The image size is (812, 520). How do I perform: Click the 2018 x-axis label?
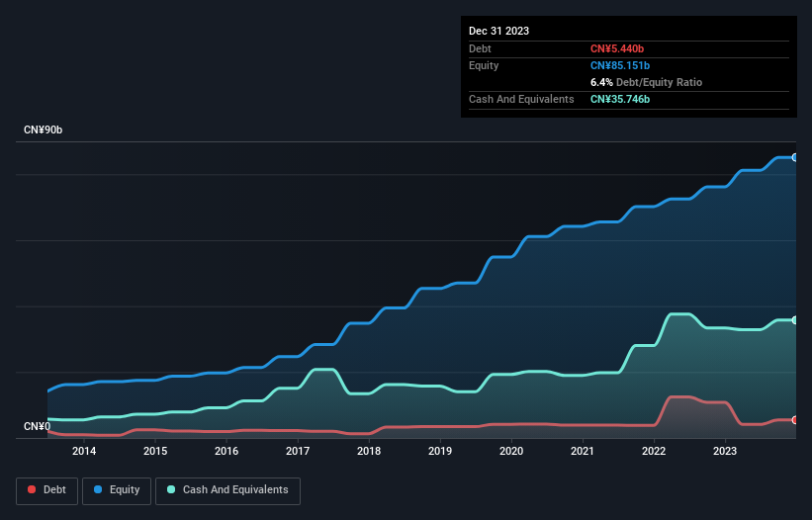[369, 451]
